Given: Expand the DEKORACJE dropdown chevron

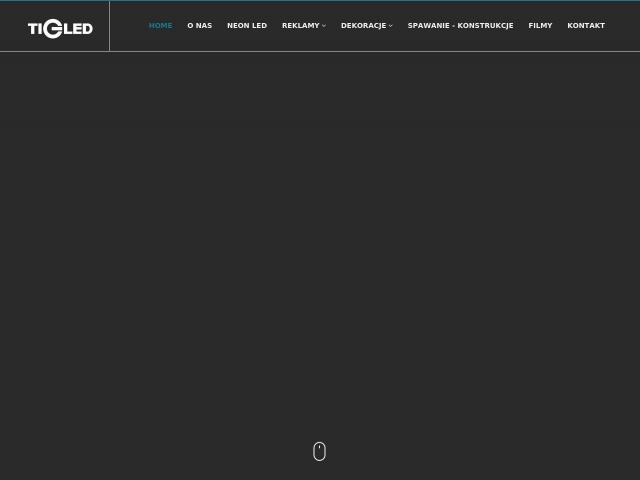Looking at the screenshot, I should (x=391, y=26).
